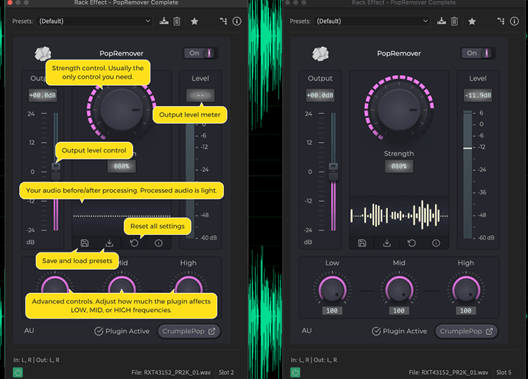Save preset icon in left window header
The image size is (528, 379).
164,21
